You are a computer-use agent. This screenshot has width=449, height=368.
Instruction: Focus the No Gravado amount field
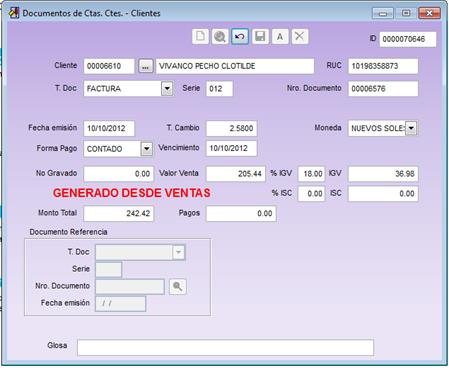point(119,174)
